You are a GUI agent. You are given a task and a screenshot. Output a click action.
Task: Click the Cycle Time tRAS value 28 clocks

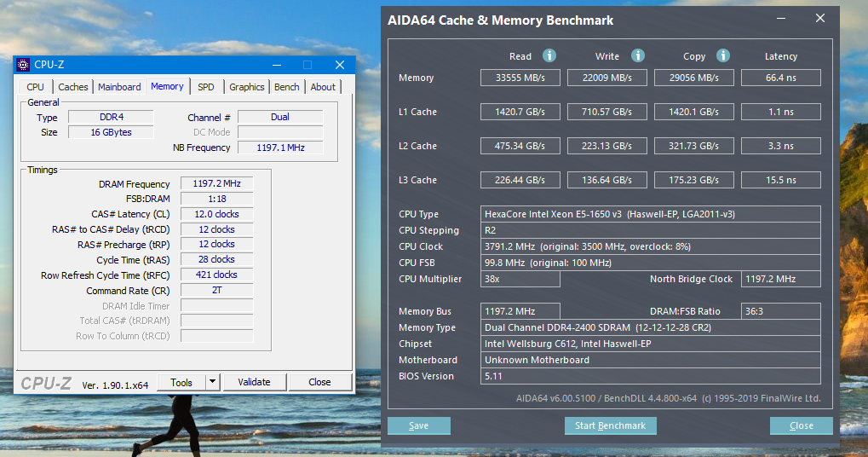coord(217,259)
